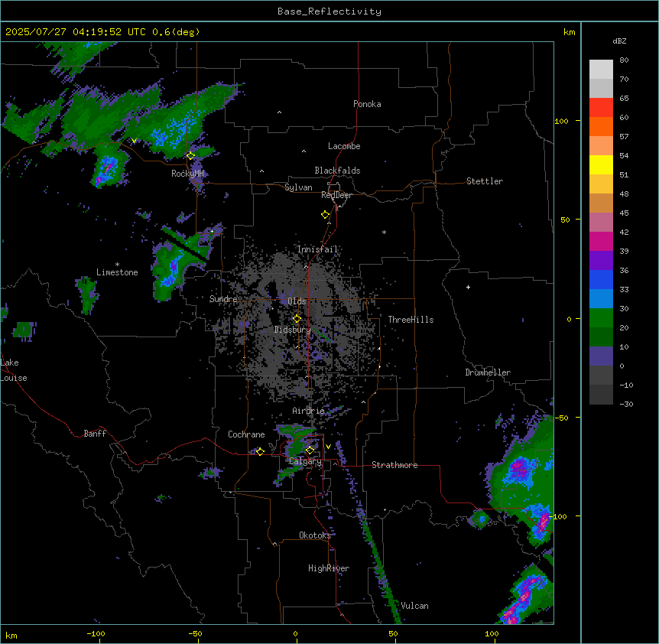The height and width of the screenshot is (644, 659).
Task: Click the white asterisk marker east of Innisfail
Action: [384, 232]
